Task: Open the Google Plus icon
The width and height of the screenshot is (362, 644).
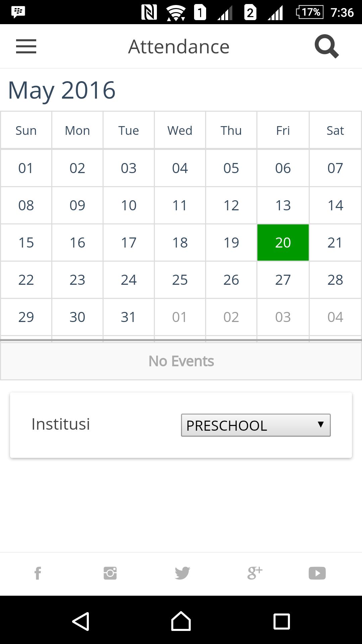Action: (255, 573)
